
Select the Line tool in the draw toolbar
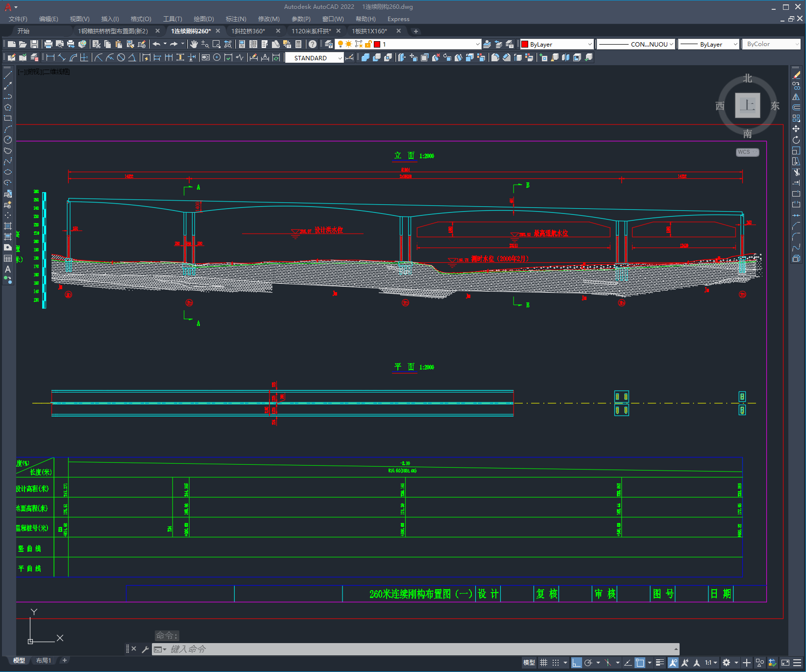8,75
